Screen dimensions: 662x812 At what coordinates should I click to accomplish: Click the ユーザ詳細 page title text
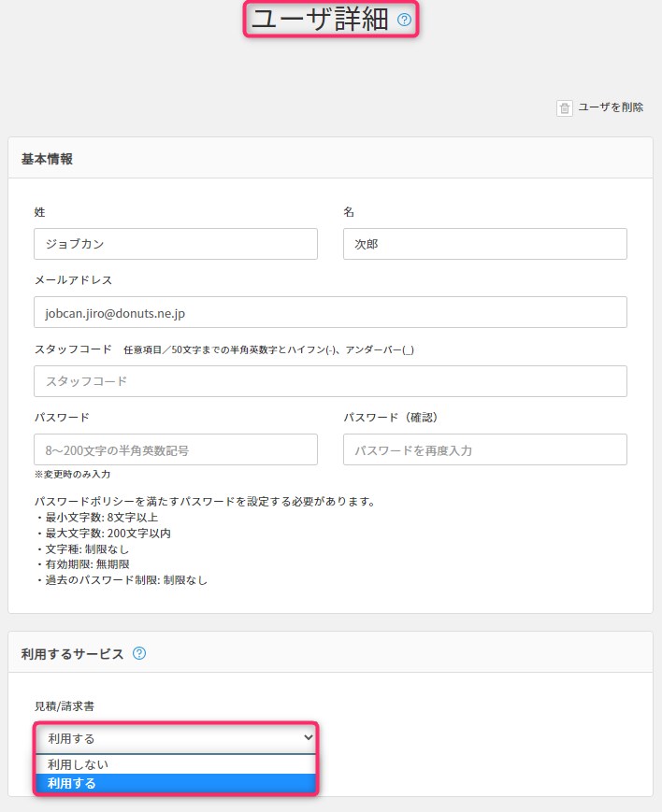[320, 20]
